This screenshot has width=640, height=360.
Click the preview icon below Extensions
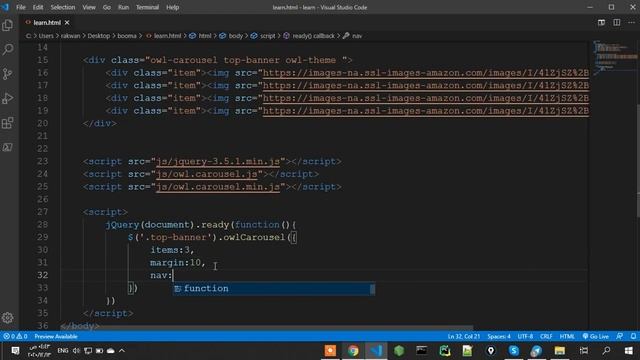click(x=8, y=147)
